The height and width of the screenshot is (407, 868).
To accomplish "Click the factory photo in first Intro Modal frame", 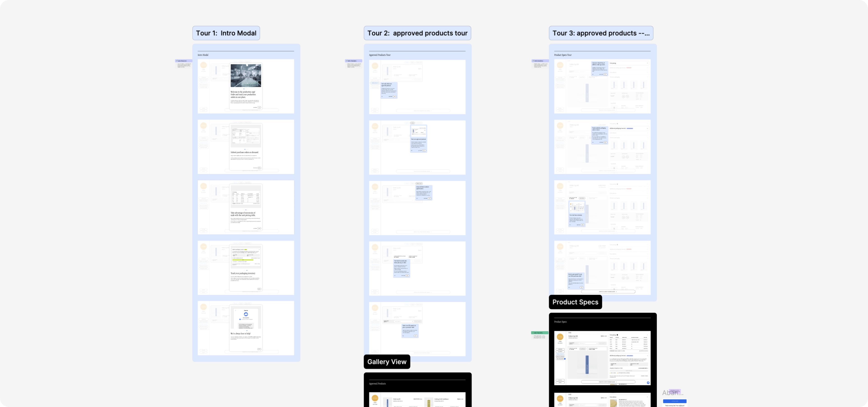I will [246, 76].
